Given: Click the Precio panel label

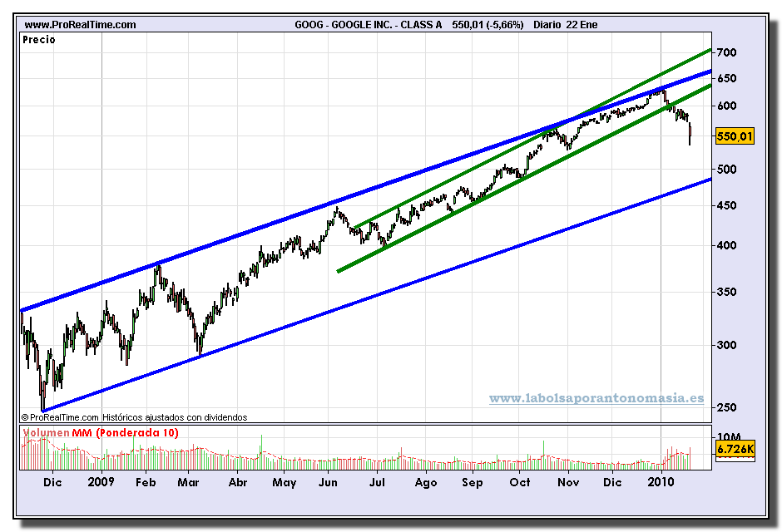Looking at the screenshot, I should click(39, 40).
